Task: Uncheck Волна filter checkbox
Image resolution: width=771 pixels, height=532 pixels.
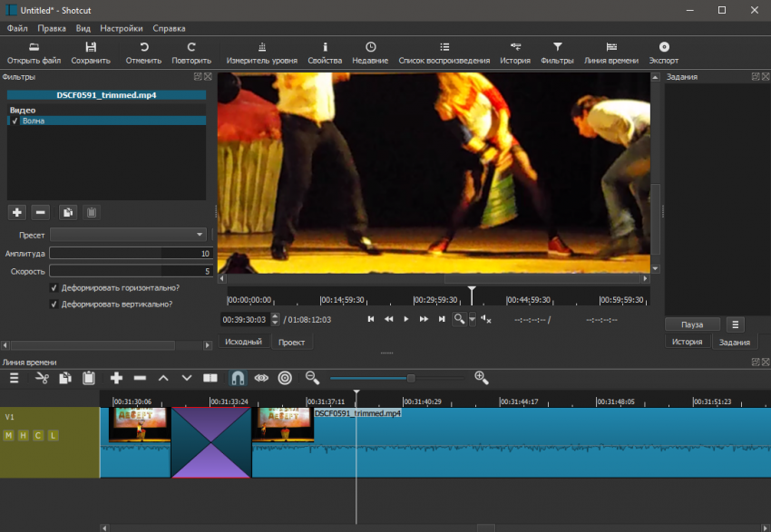Action: pos(15,121)
